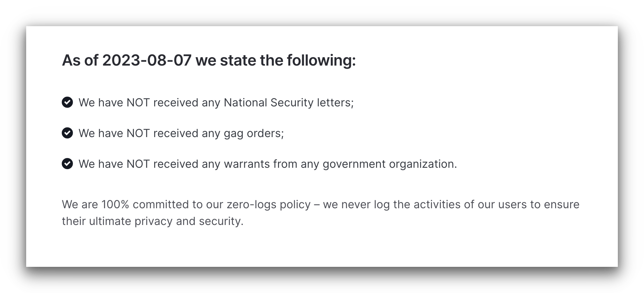Click checkmark icon beside warrants statement

coord(67,164)
